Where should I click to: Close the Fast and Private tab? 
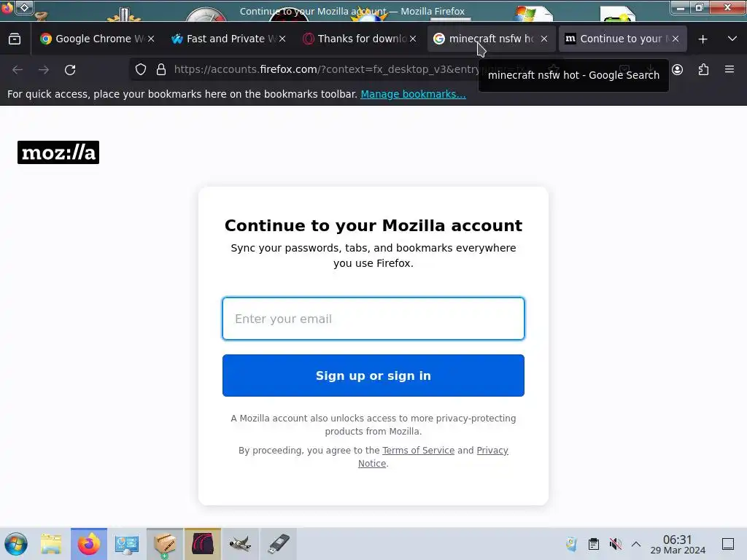pos(282,39)
